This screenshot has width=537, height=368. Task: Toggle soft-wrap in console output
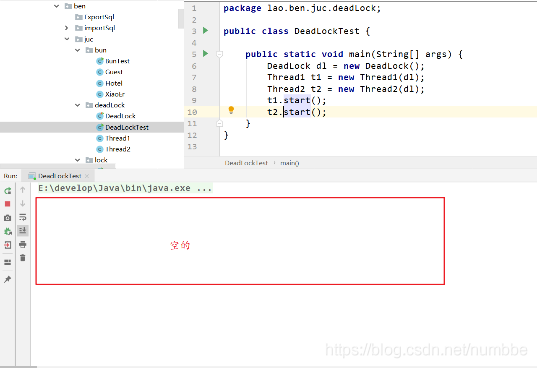pyautogui.click(x=23, y=217)
